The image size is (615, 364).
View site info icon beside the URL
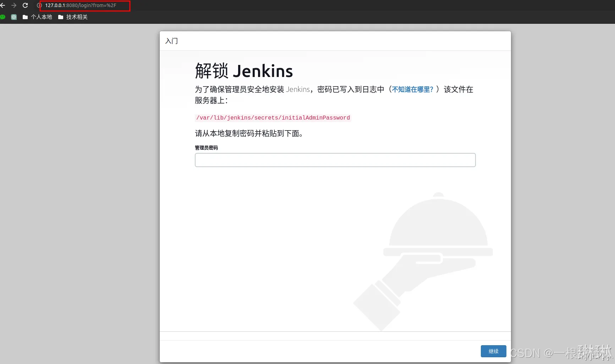point(39,5)
